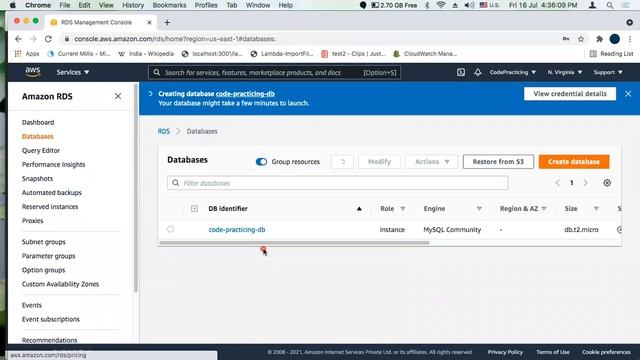Click the password key icon in address bar
The image size is (640, 360).
566,39
